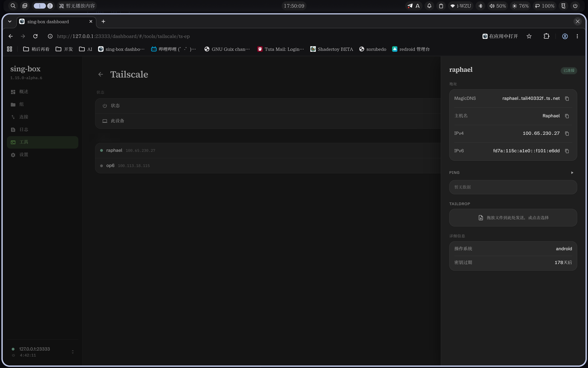Select the sing-box dashboard tab
Screen dimensions: 588x368
(56, 22)
